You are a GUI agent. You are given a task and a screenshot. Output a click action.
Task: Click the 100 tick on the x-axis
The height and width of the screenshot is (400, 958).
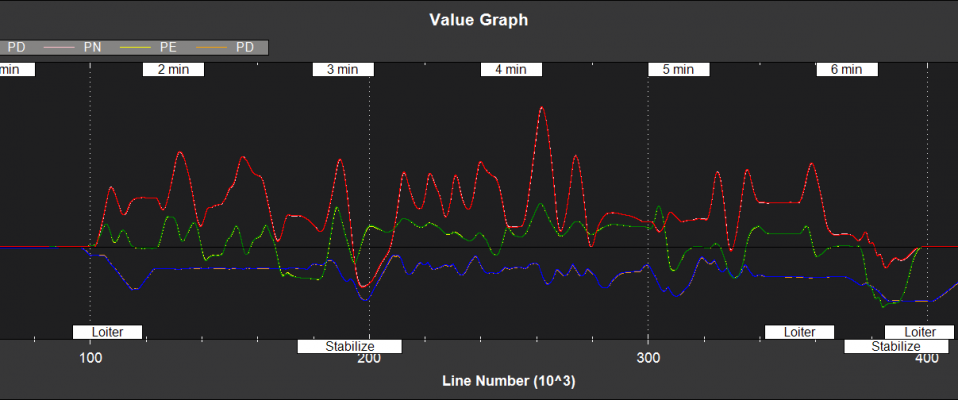[x=91, y=359]
